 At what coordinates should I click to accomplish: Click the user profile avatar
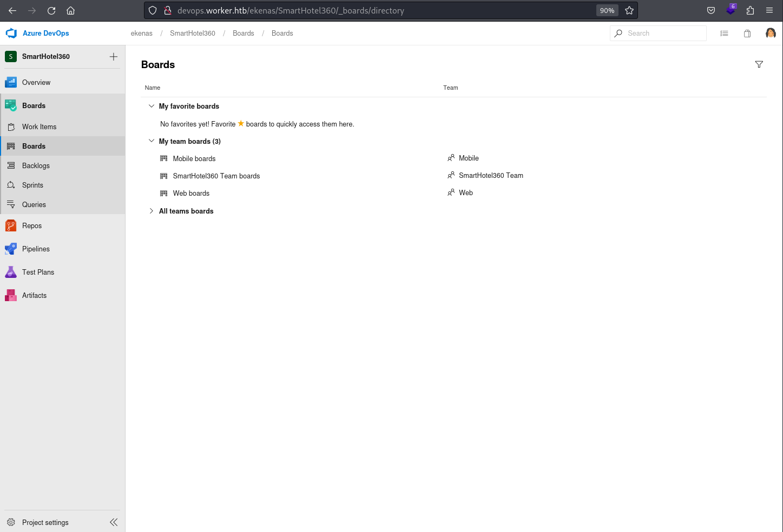pyautogui.click(x=771, y=34)
